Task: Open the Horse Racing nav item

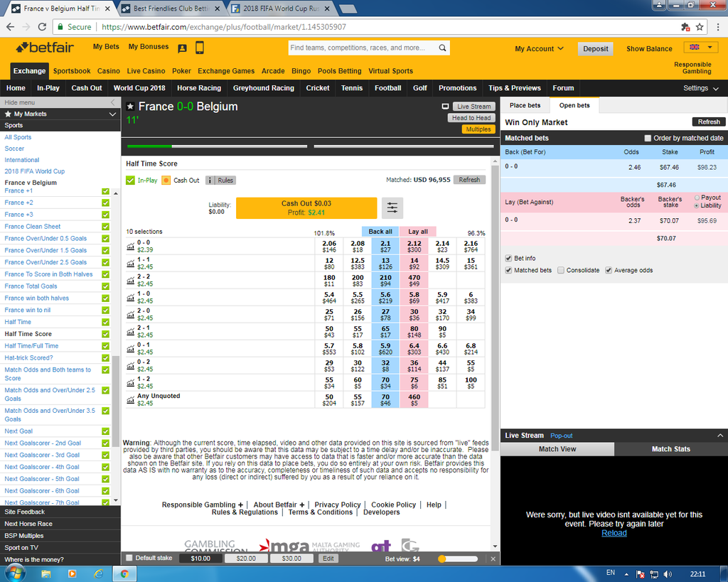Action: click(199, 88)
